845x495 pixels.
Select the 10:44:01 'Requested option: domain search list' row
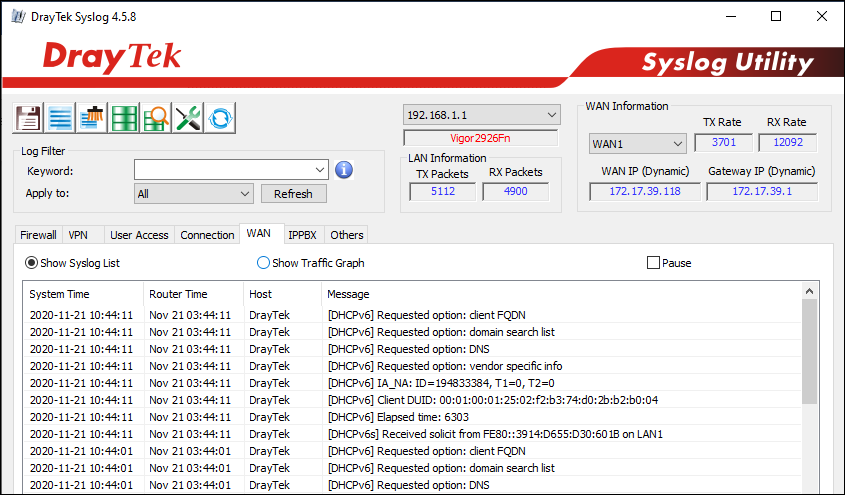(x=412, y=468)
